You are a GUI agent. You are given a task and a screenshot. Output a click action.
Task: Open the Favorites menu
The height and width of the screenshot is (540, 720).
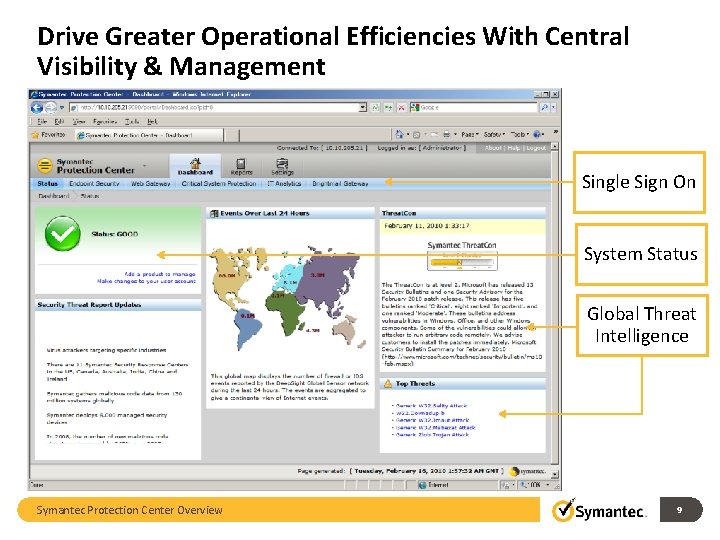coord(105,122)
